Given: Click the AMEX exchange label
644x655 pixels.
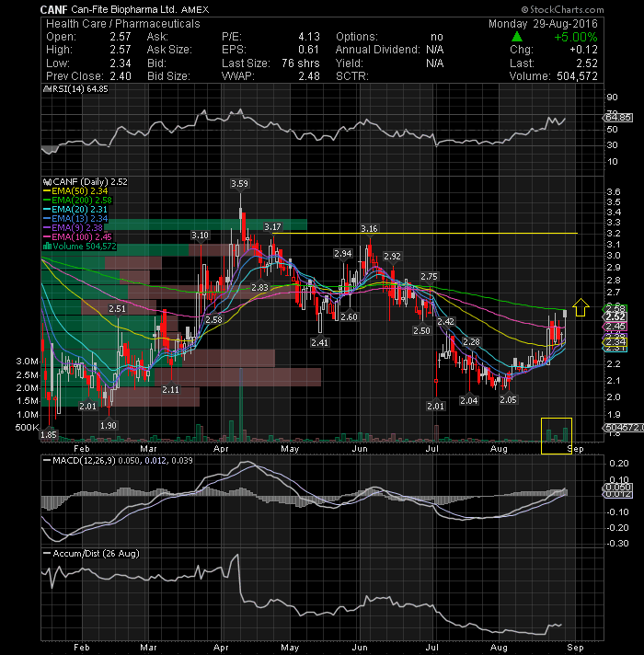Looking at the screenshot, I should (195, 9).
